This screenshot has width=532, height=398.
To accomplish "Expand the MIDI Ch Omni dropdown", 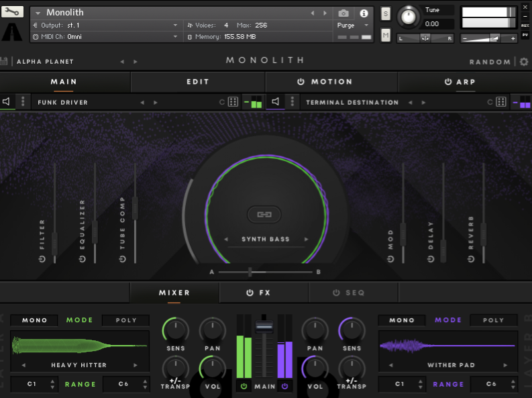I will 175,37.
